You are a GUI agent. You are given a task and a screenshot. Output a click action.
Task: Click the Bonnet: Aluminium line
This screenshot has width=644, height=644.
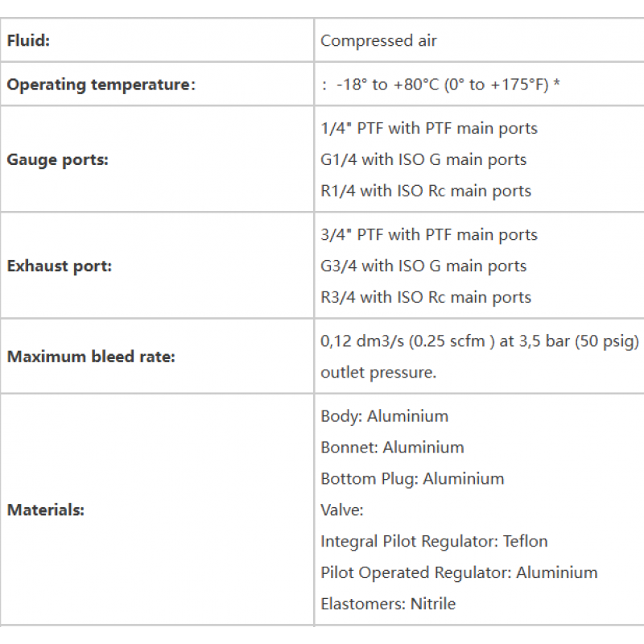point(392,448)
